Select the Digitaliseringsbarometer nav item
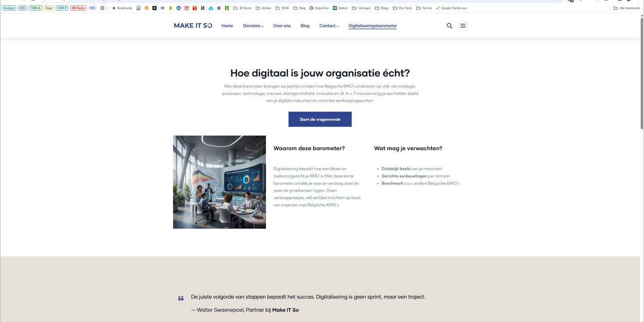644x322 pixels. (373, 26)
